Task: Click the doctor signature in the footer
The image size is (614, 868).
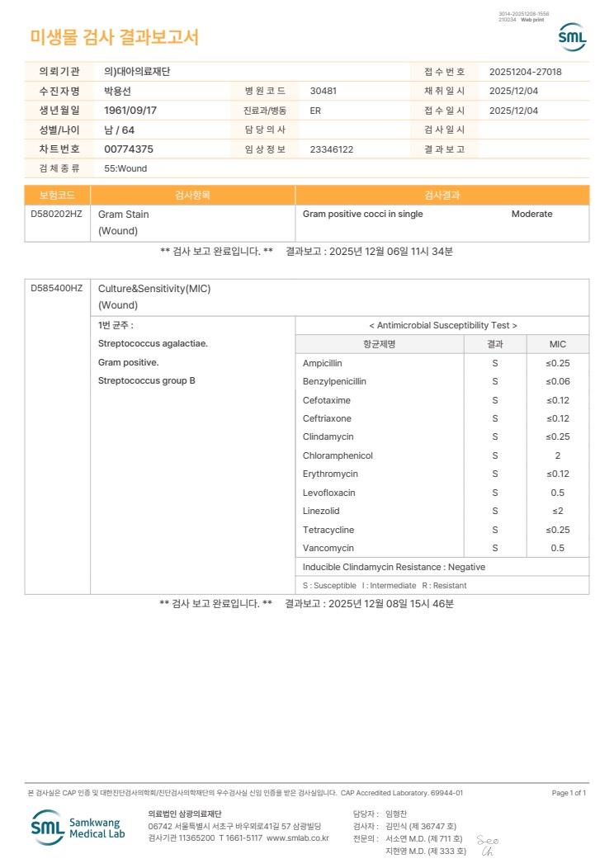Action: (x=488, y=845)
